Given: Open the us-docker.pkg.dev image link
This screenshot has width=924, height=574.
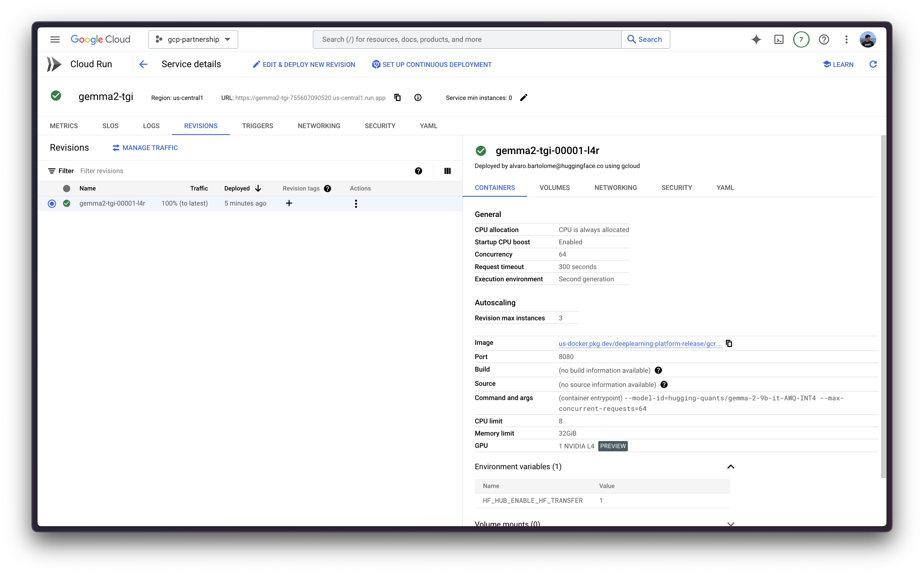Looking at the screenshot, I should [x=640, y=344].
